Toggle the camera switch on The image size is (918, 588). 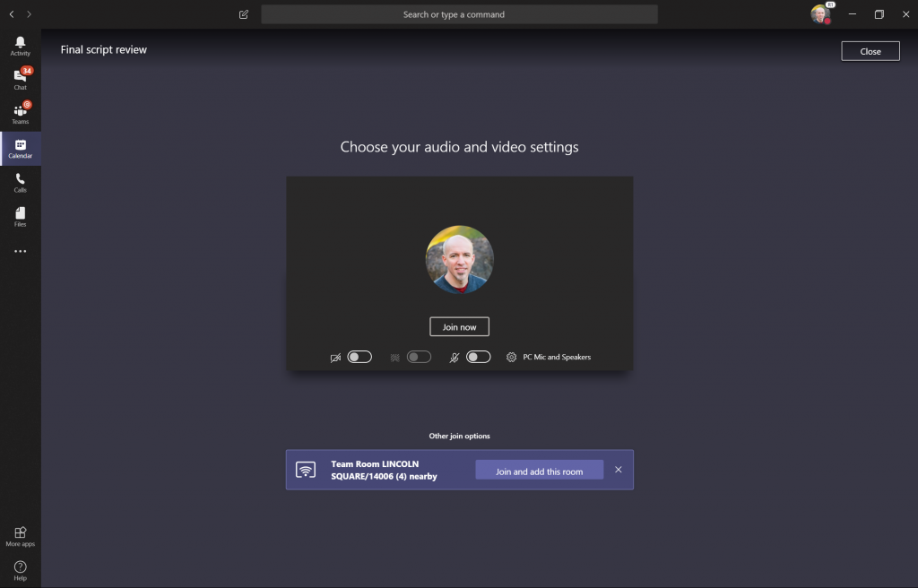(x=359, y=357)
